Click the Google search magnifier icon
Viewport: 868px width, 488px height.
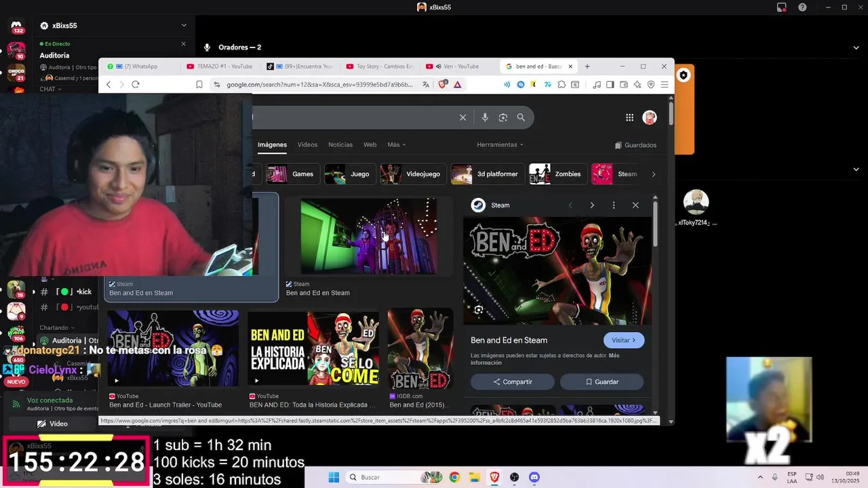tap(521, 117)
